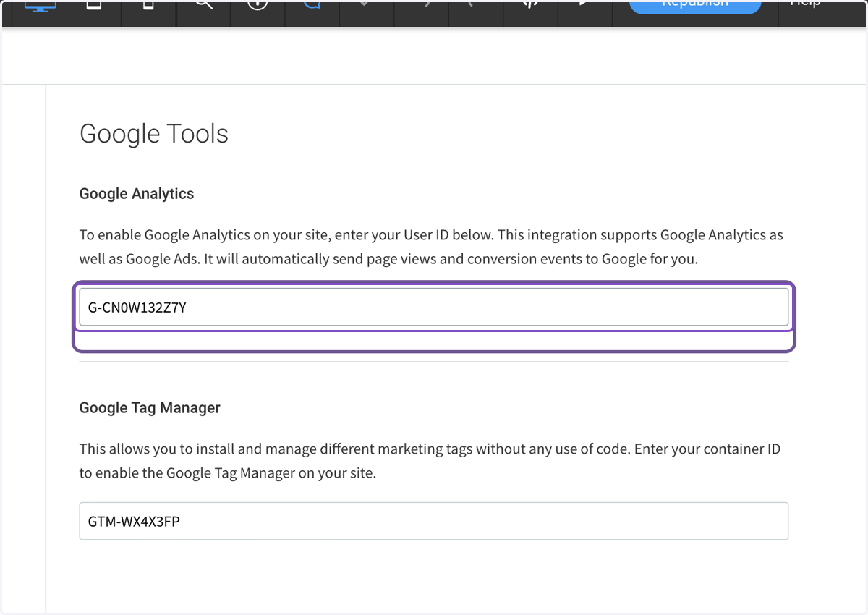
Task: Click the Google Analytics ID input field
Action: (433, 307)
